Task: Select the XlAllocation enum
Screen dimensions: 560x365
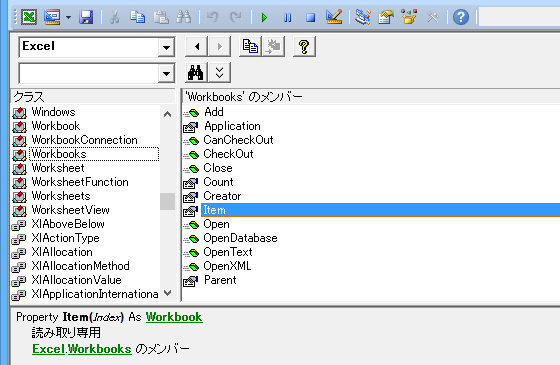Action: [62, 252]
